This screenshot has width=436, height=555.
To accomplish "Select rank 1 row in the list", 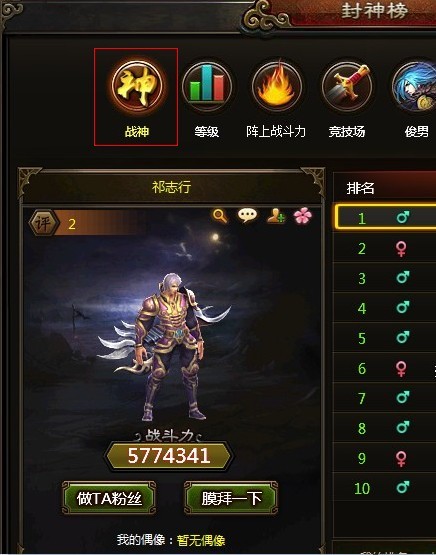I will [385, 216].
